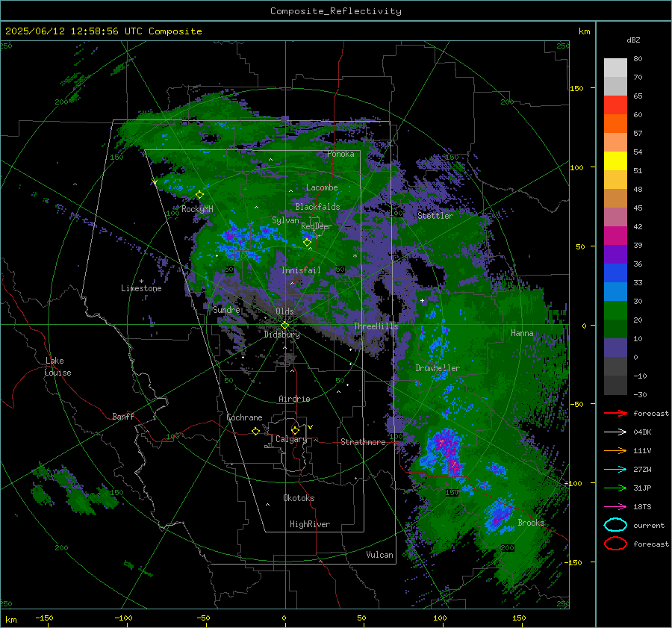The image size is (672, 628).
Task: Pick the red 60-65 dBZ swatch
Action: pos(615,105)
